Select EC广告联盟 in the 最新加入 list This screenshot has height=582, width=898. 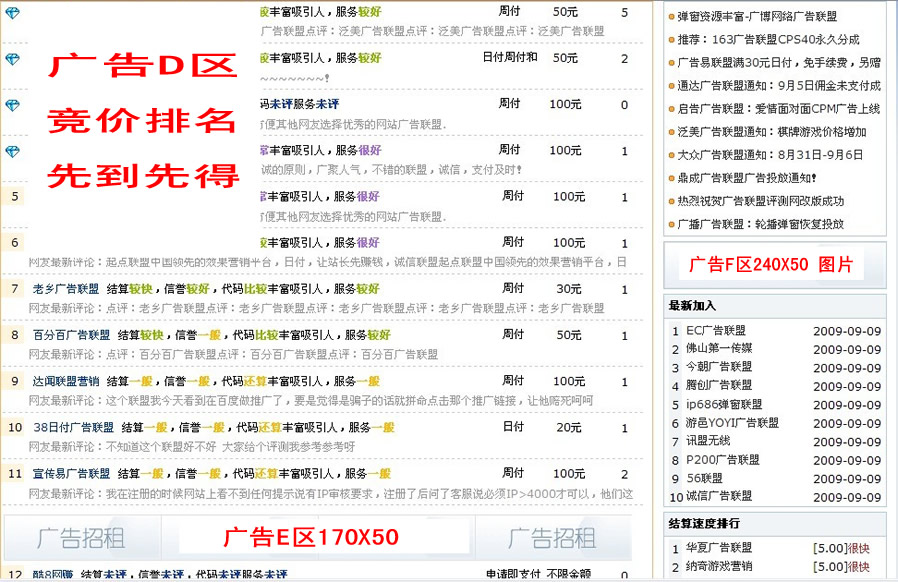[715, 331]
